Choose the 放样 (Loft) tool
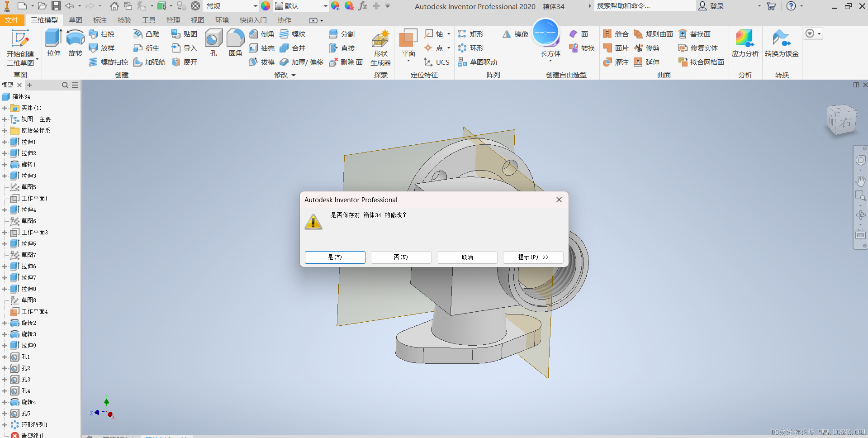Viewport: 868px width, 438px height. point(102,48)
